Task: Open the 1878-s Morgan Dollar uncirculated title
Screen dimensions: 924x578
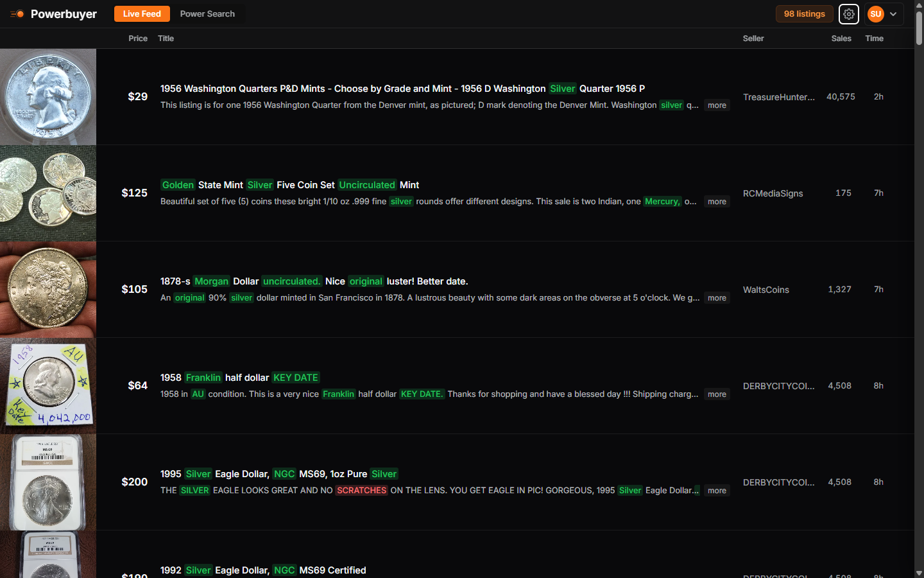Action: (314, 281)
